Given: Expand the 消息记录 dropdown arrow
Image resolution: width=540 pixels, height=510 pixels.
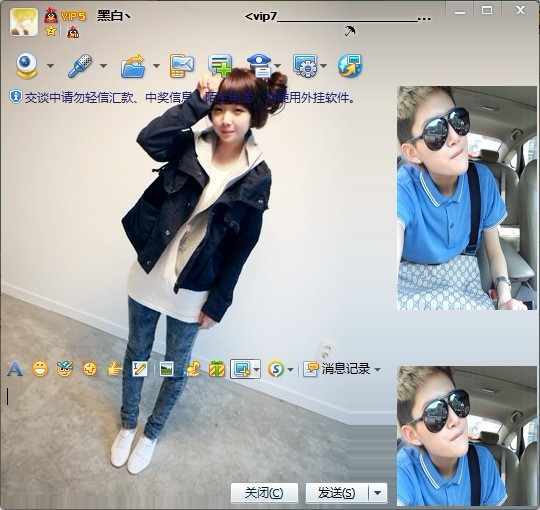Looking at the screenshot, I should pyautogui.click(x=377, y=370).
